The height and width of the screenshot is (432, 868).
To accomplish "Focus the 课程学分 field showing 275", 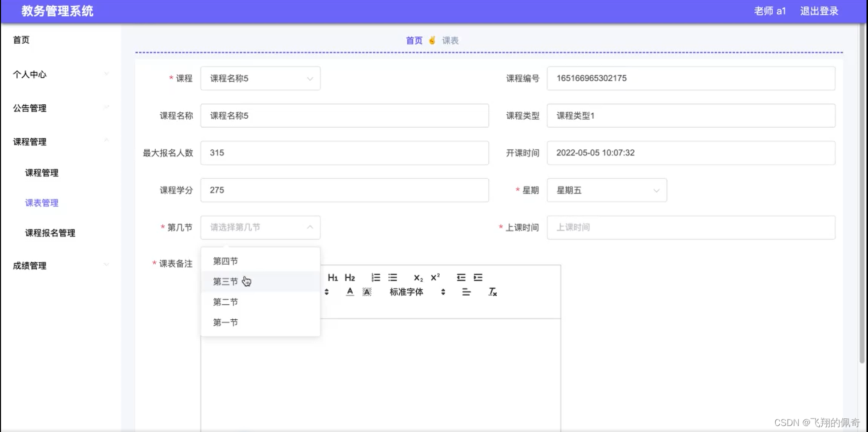I will coord(345,190).
